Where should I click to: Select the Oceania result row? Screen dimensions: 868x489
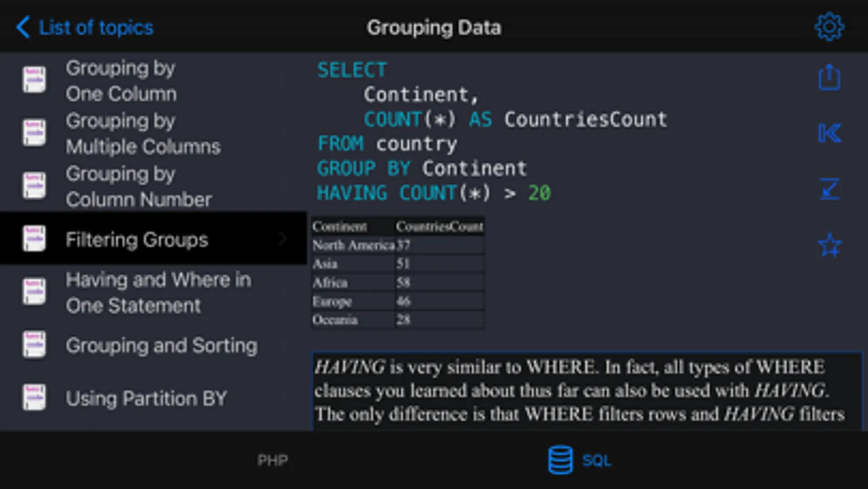click(x=397, y=319)
